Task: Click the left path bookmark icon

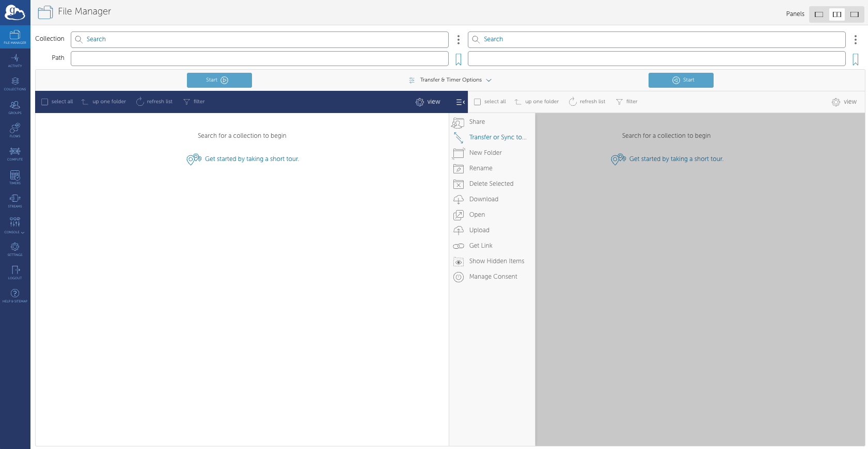Action: pyautogui.click(x=458, y=59)
